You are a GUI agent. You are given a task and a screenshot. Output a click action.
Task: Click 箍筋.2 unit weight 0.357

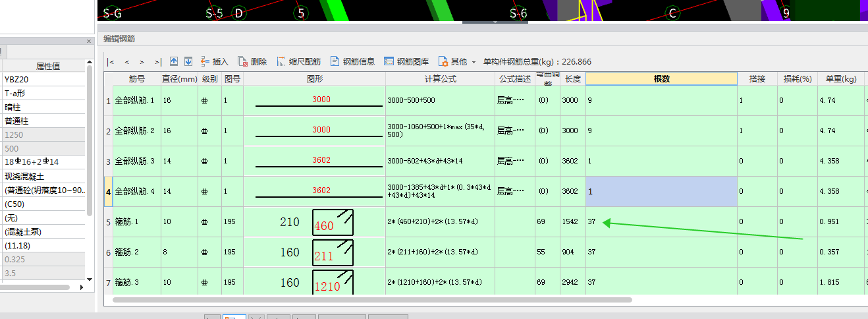click(x=840, y=252)
